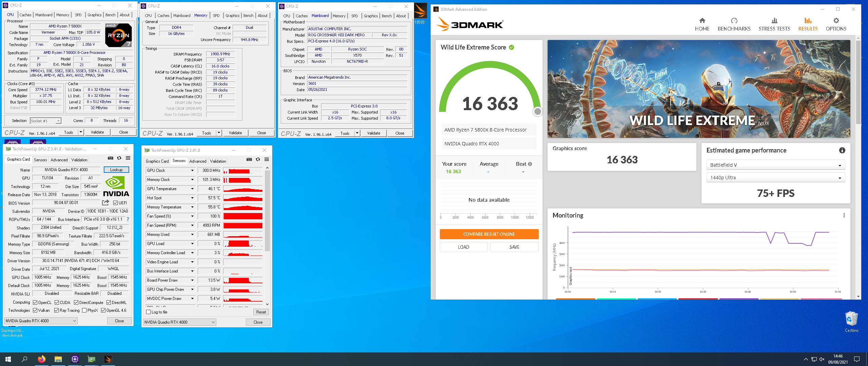Expand GPU Temperature sensor dropdown

(x=192, y=189)
